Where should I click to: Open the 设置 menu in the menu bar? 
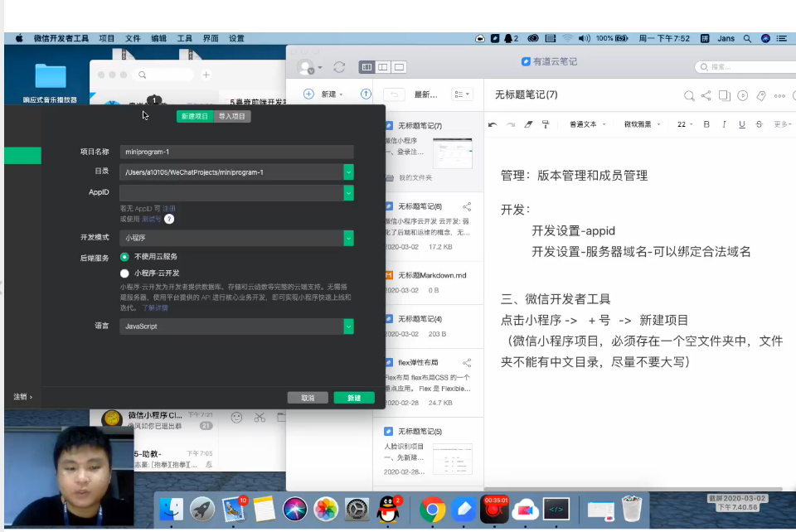pyautogui.click(x=236, y=39)
